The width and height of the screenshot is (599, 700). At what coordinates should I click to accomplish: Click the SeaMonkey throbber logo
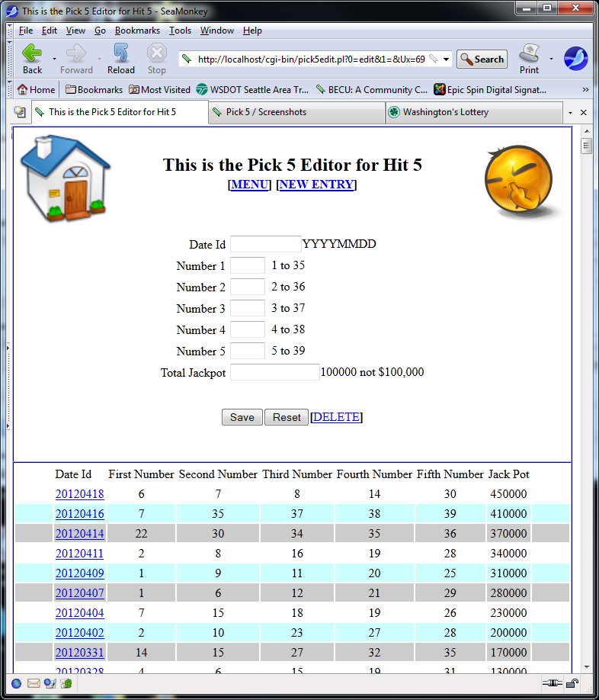pos(575,59)
